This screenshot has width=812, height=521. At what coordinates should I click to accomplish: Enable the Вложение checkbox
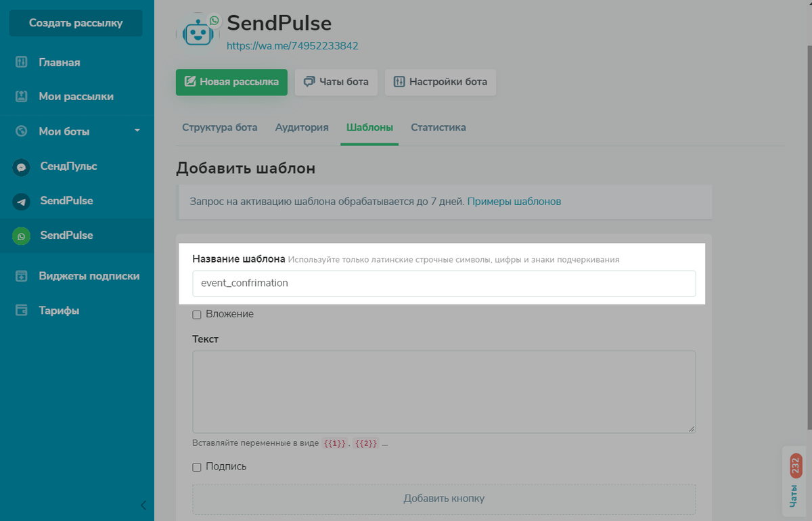(197, 315)
